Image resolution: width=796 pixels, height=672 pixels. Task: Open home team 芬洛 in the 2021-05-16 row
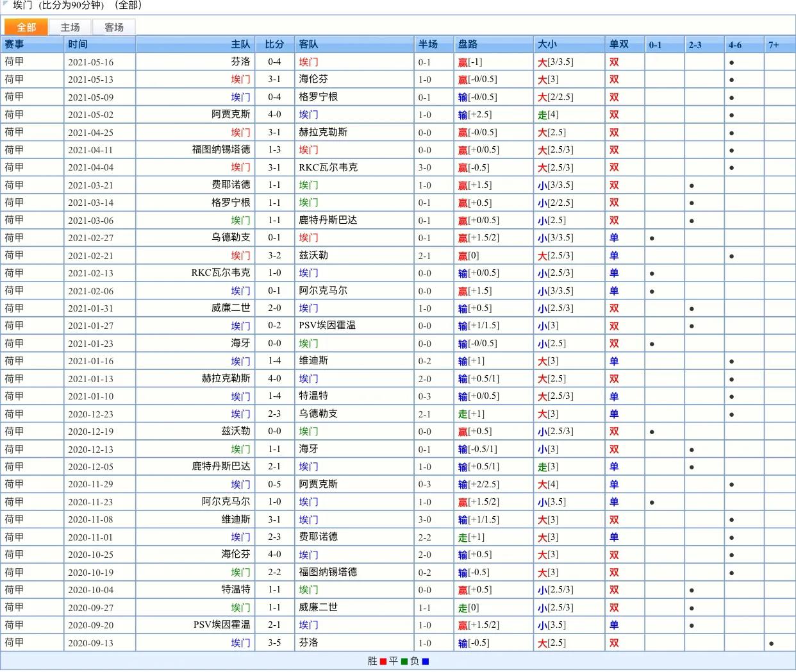tap(240, 62)
